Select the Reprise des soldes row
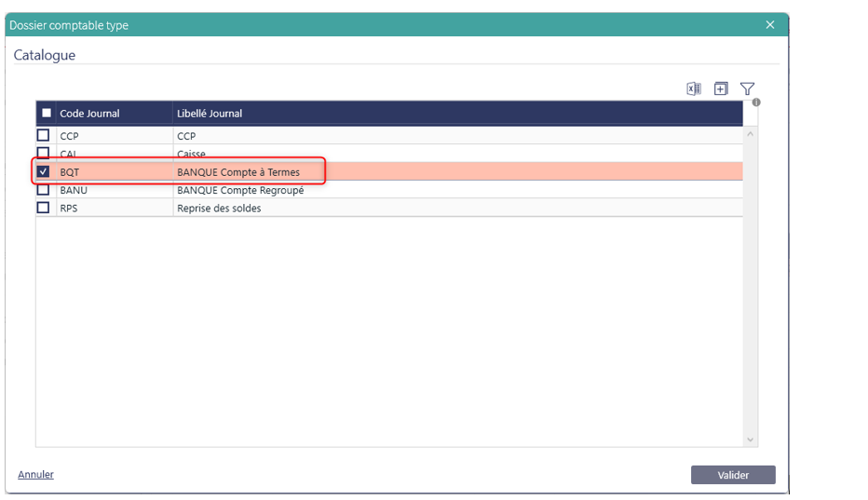This screenshot has height=500, width=868. pos(219,209)
